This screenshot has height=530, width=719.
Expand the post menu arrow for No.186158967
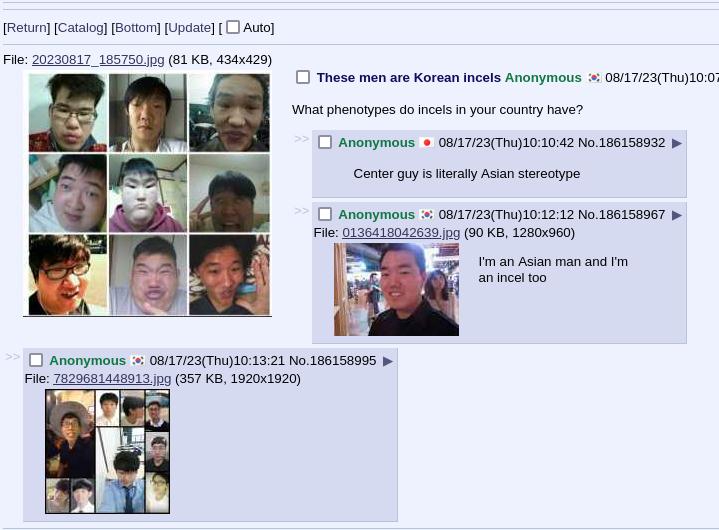pyautogui.click(x=676, y=215)
